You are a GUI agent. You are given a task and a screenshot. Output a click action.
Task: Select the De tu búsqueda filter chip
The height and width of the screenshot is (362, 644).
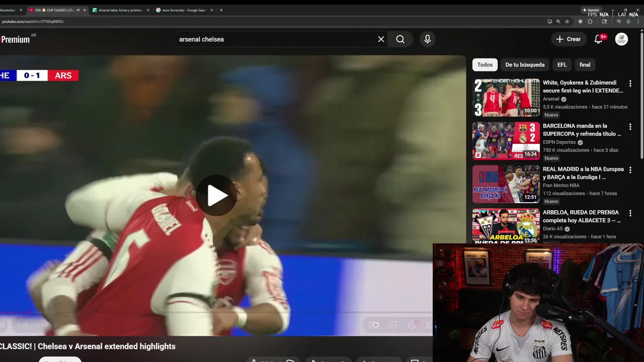point(525,65)
